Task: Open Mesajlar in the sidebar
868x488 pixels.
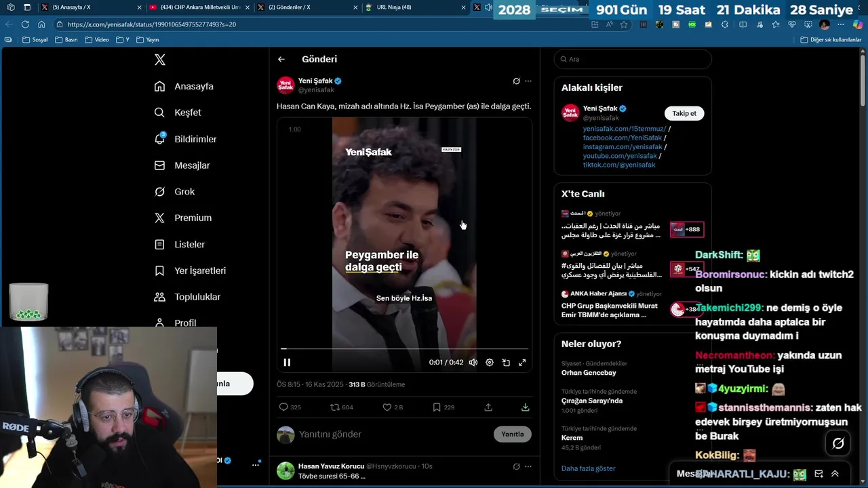Action: pos(182,165)
